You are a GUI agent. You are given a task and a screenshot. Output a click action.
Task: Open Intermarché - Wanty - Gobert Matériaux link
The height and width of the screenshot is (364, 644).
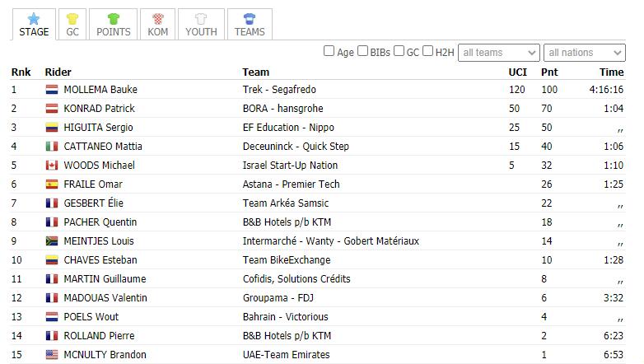pos(331,240)
